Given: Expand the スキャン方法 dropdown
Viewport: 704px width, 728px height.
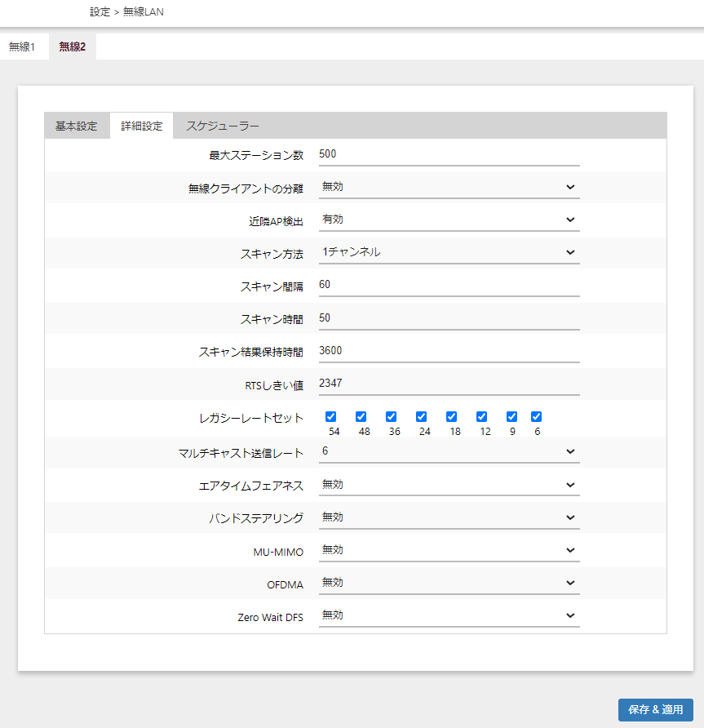Looking at the screenshot, I should (x=449, y=252).
